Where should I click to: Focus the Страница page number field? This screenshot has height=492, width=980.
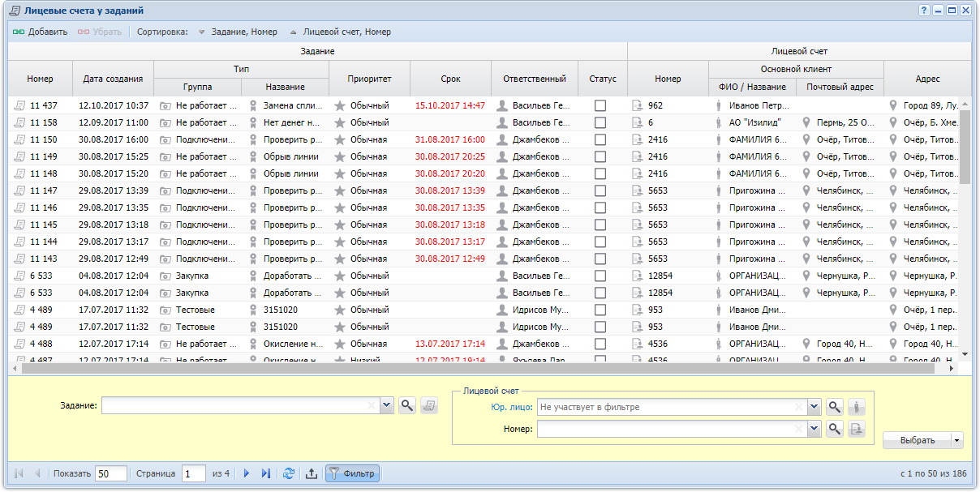[194, 473]
